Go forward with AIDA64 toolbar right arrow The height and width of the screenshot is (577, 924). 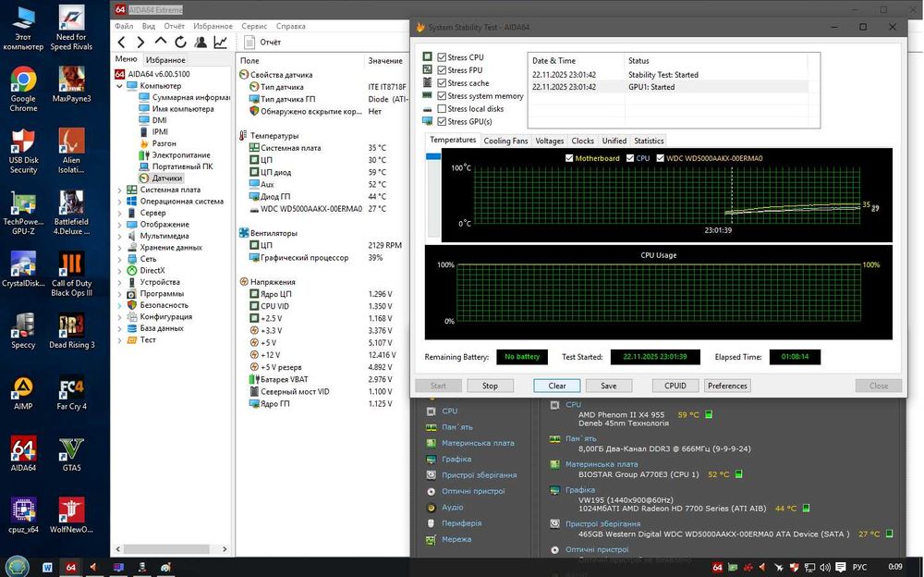(x=140, y=43)
